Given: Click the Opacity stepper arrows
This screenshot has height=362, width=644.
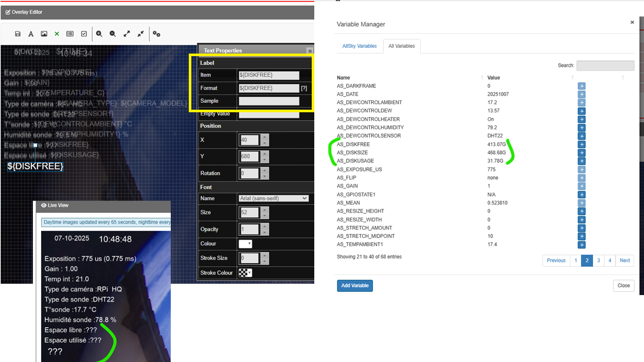Looking at the screenshot, I should coord(264,229).
